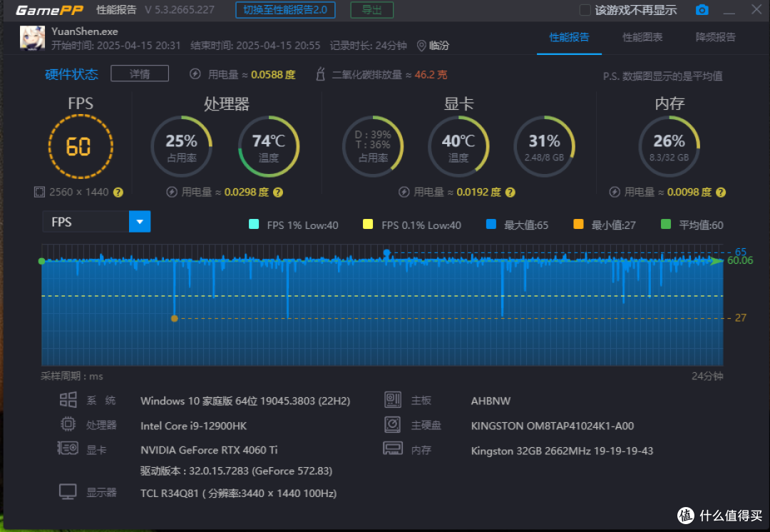Toggle the FPS 0.1% Low yellow swatch
The width and height of the screenshot is (770, 532).
(367, 225)
